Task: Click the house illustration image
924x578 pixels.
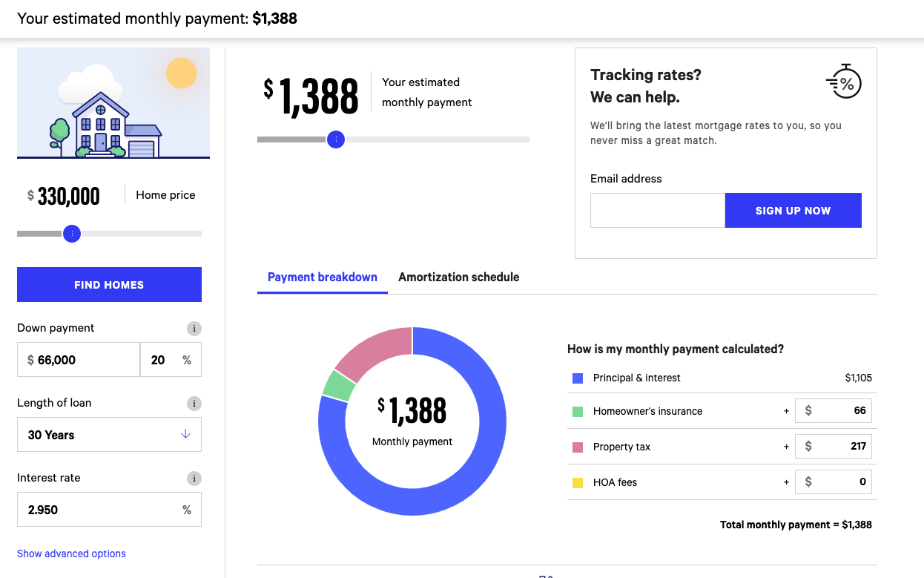Action: 113,103
